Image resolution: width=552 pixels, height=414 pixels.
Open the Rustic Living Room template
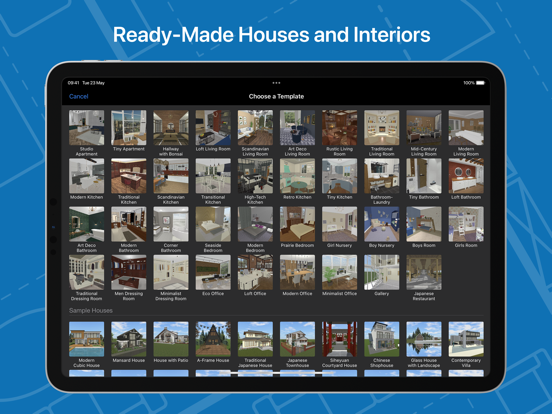click(x=340, y=127)
